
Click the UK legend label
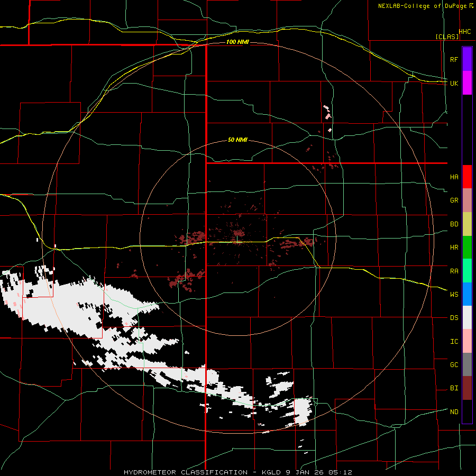454,83
